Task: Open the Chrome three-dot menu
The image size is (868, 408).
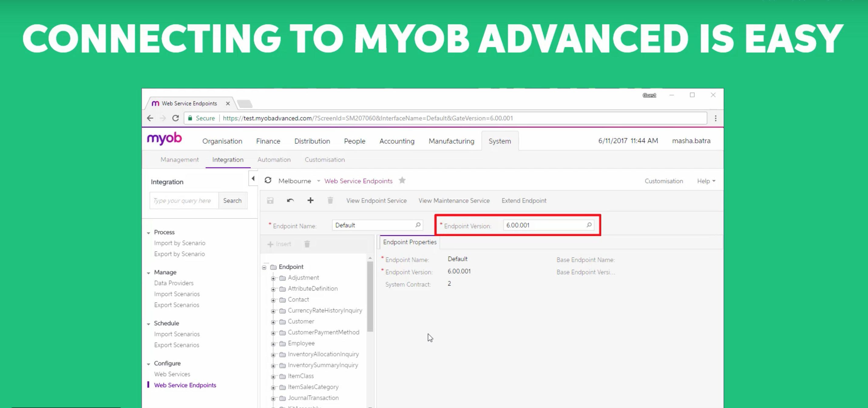Action: coord(716,118)
